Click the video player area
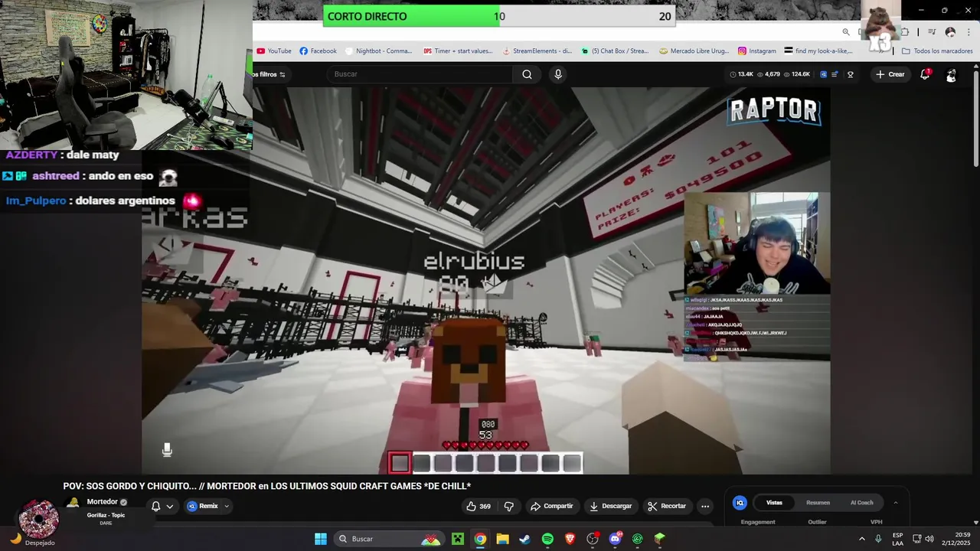 [x=485, y=280]
